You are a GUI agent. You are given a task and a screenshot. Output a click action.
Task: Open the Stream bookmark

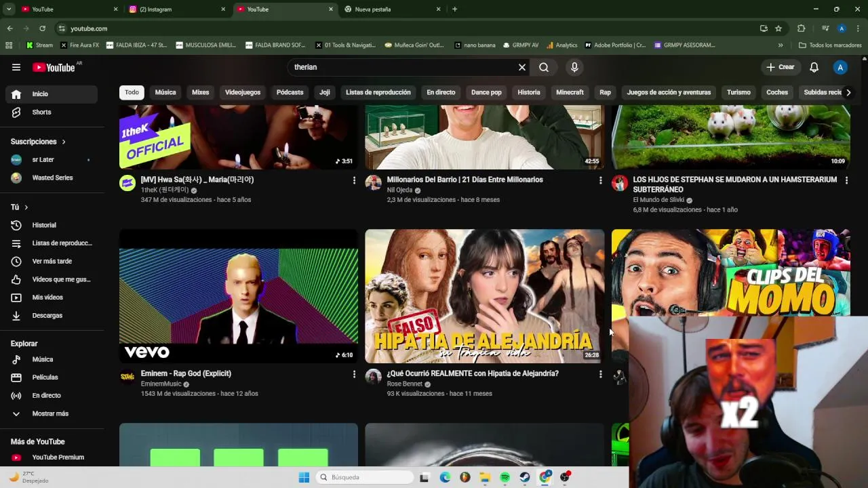tap(39, 45)
